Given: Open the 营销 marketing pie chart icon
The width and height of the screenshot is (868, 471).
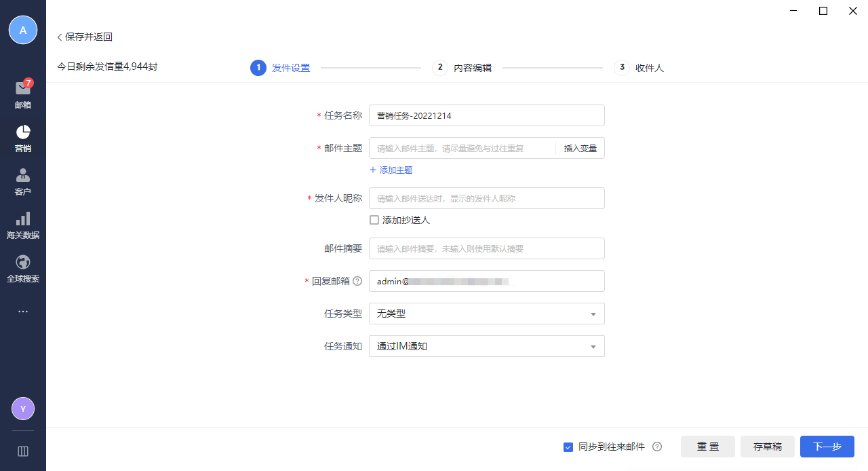Looking at the screenshot, I should (23, 132).
